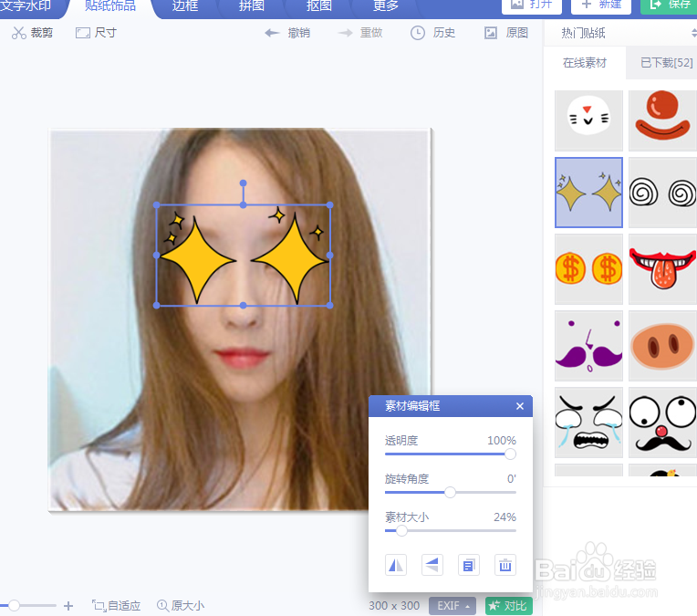Click the 300 x 300 dimensions text
The height and width of the screenshot is (616, 697).
pos(394,606)
